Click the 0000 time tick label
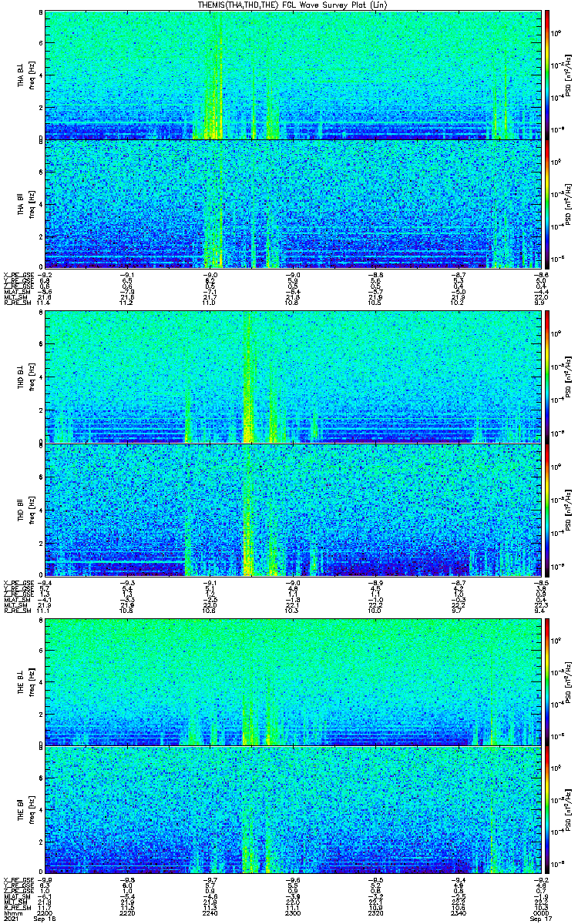This screenshot has height=924, width=578. click(540, 912)
